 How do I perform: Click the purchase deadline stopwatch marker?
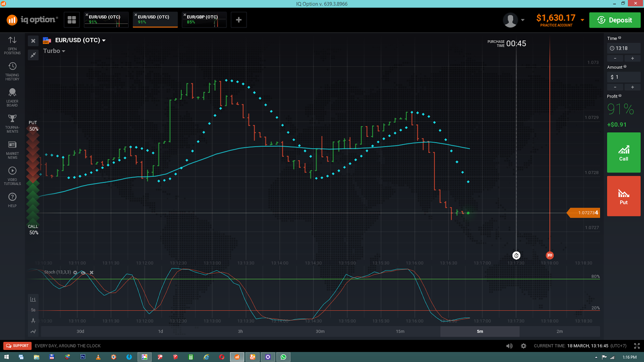pos(516,255)
